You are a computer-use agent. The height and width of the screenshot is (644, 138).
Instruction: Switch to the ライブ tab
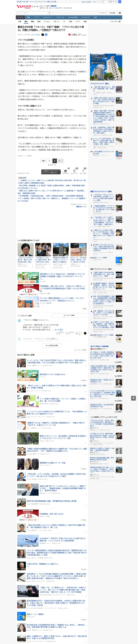pos(37,17)
